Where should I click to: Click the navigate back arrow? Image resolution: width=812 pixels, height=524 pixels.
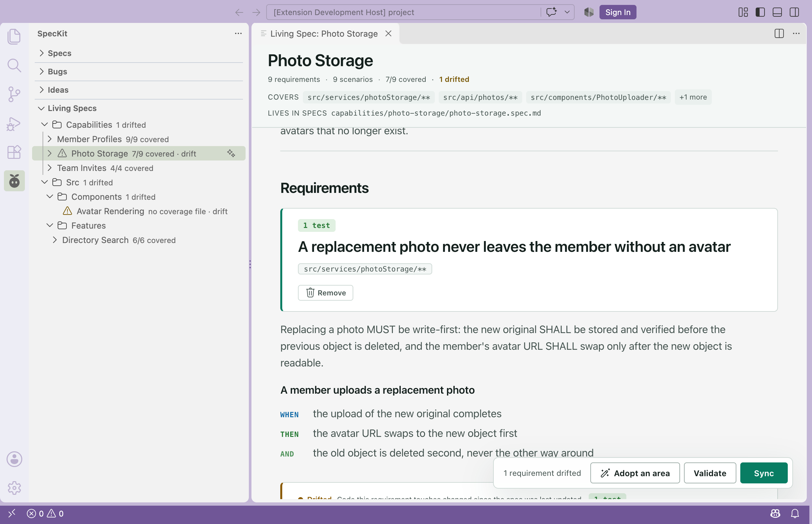click(x=239, y=12)
